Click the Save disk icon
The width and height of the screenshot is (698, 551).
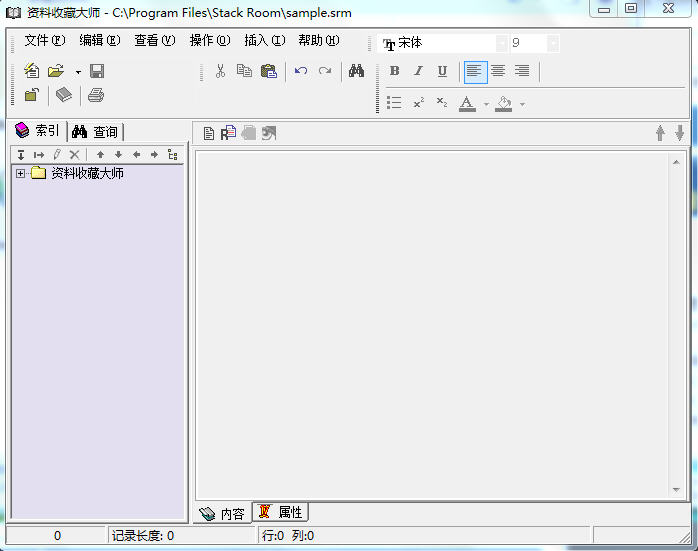pos(97,71)
